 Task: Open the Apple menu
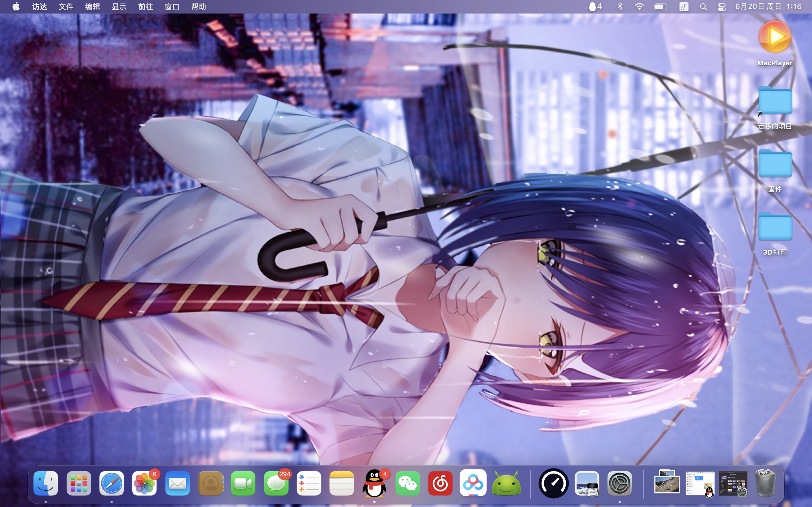coord(16,7)
